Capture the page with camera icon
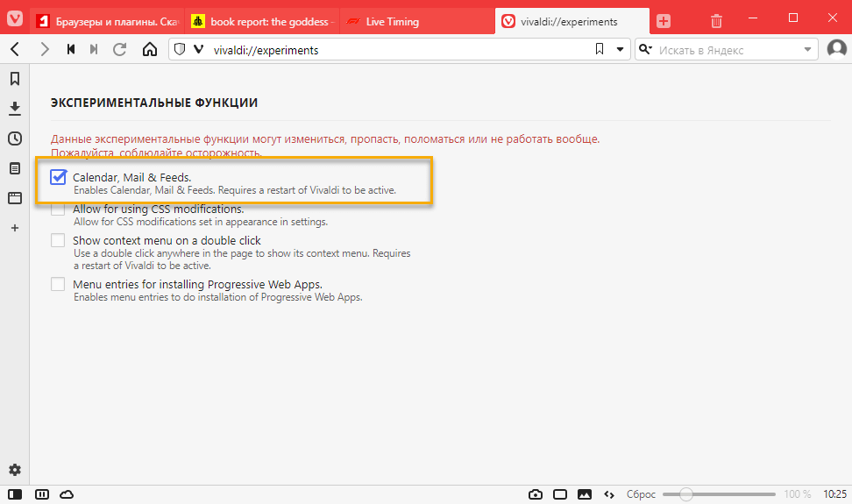This screenshot has height=504, width=852. [x=536, y=494]
